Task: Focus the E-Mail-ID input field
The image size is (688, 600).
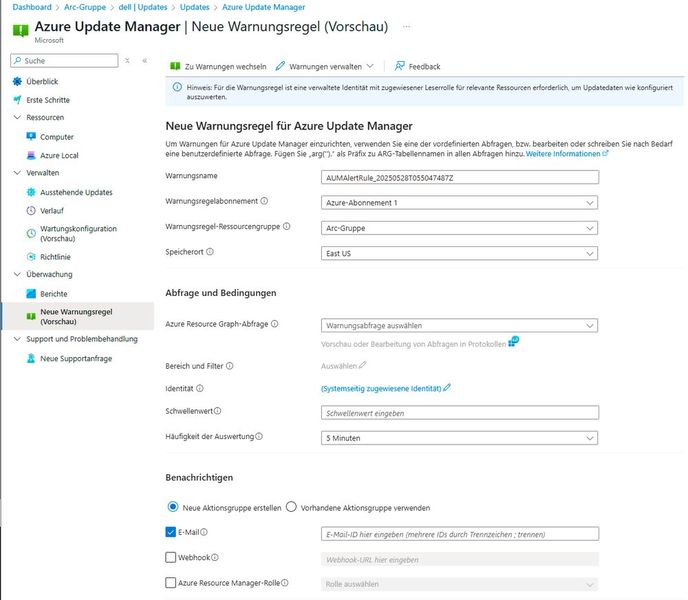Action: tap(459, 534)
